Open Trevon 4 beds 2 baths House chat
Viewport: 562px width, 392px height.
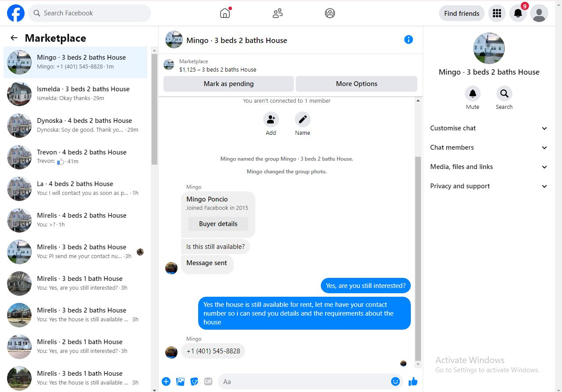(75, 157)
